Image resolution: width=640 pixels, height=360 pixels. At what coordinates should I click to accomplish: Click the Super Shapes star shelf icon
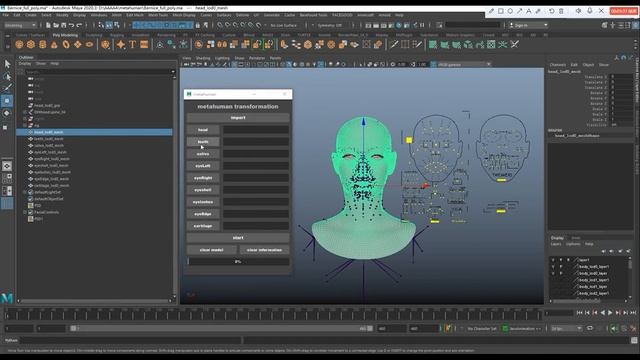tap(121, 44)
